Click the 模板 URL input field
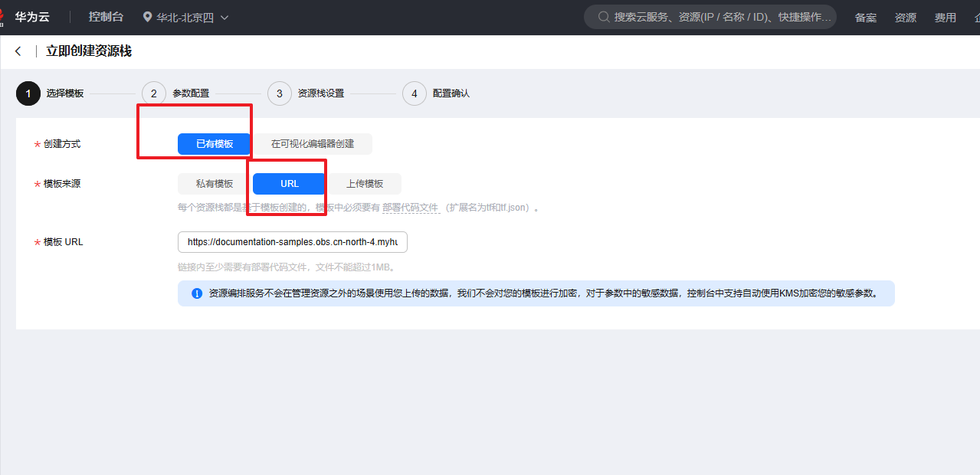Screen dimensions: 980x475 (293, 242)
